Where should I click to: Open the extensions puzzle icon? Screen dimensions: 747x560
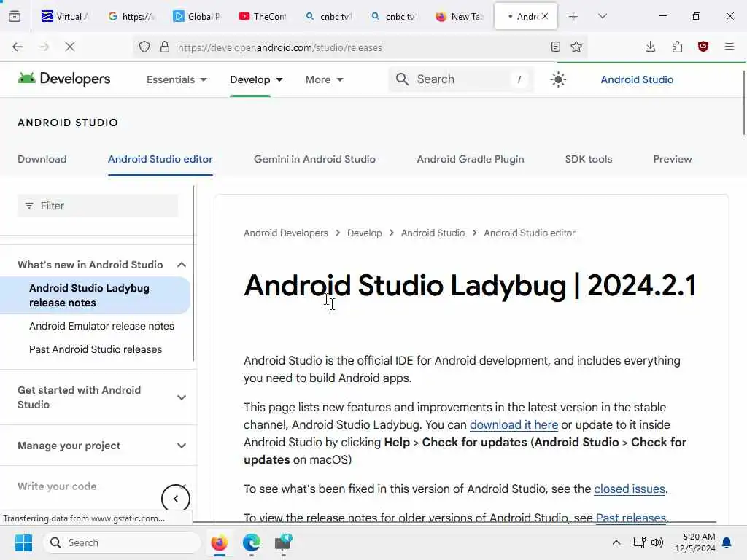coord(677,47)
